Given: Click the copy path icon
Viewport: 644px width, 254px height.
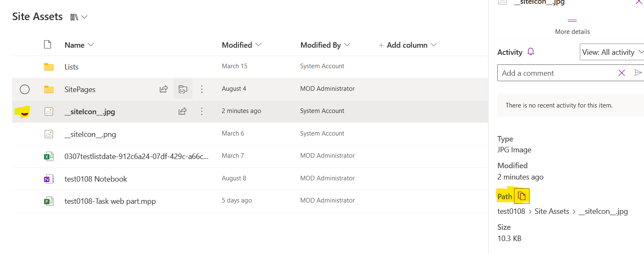Looking at the screenshot, I should pyautogui.click(x=522, y=196).
